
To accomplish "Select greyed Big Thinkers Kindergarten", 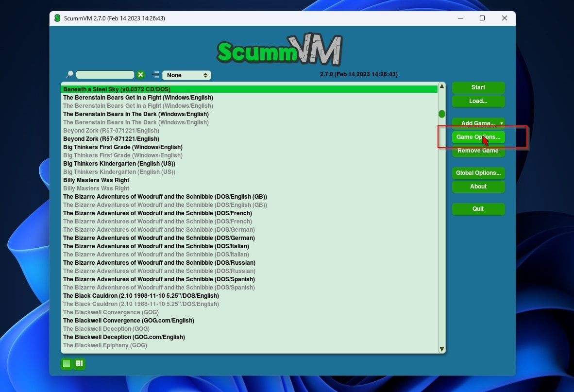I will point(249,171).
